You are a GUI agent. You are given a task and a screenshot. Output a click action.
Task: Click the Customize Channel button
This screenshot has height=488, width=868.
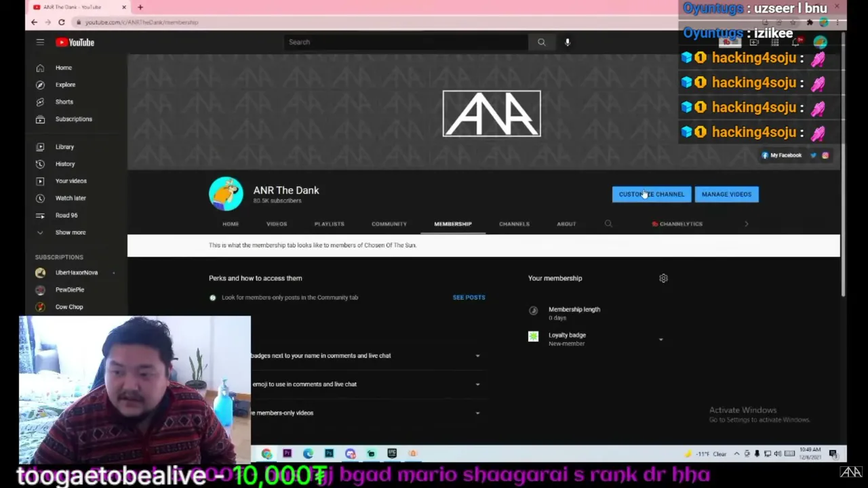[x=652, y=195]
